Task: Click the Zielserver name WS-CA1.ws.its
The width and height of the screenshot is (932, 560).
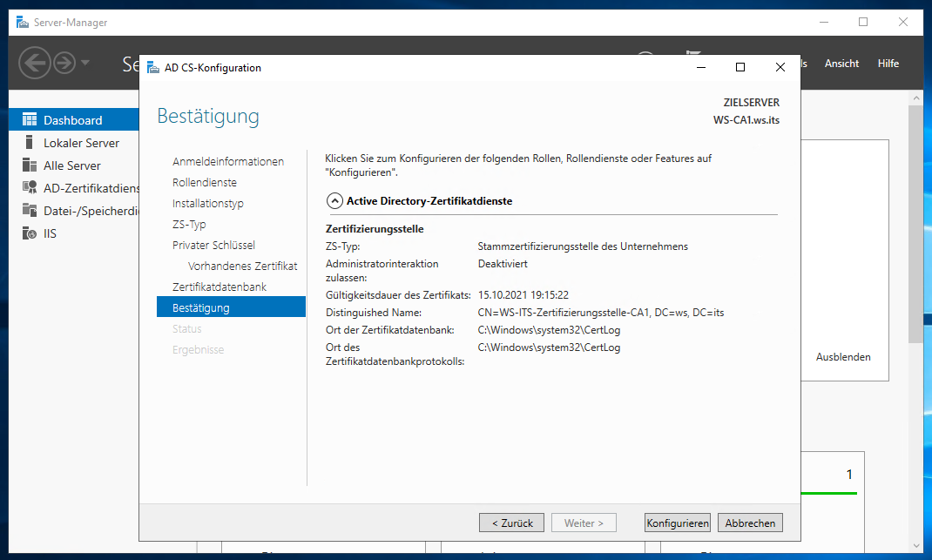Action: (x=746, y=120)
